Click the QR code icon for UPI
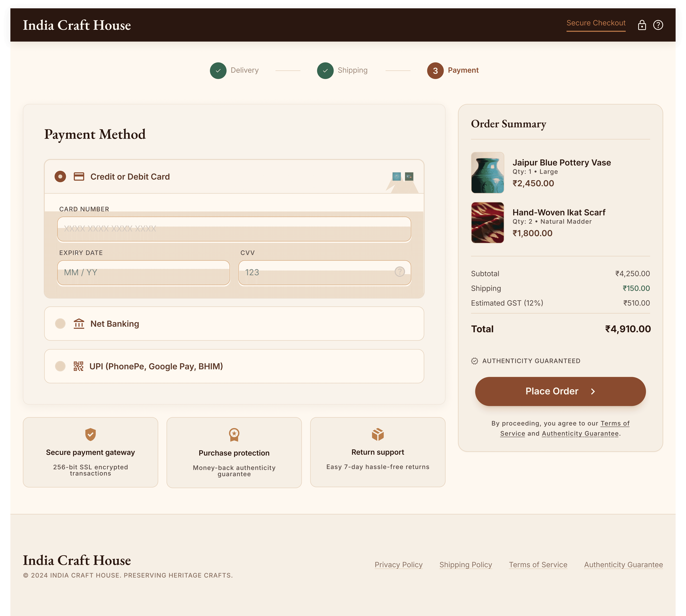The width and height of the screenshot is (686, 616). click(x=78, y=366)
